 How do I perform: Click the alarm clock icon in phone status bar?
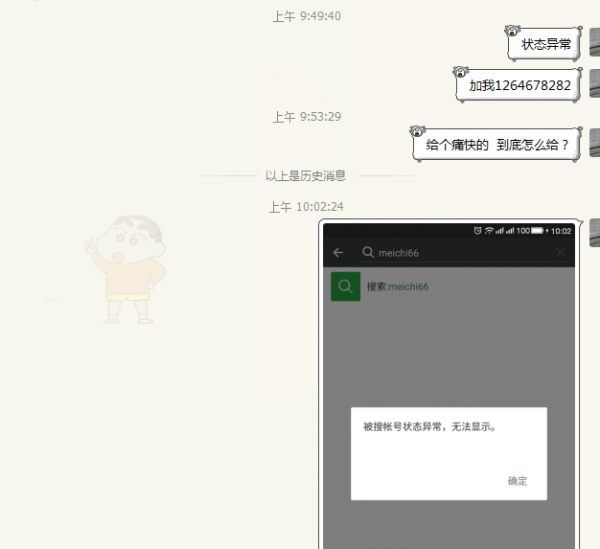tap(477, 230)
